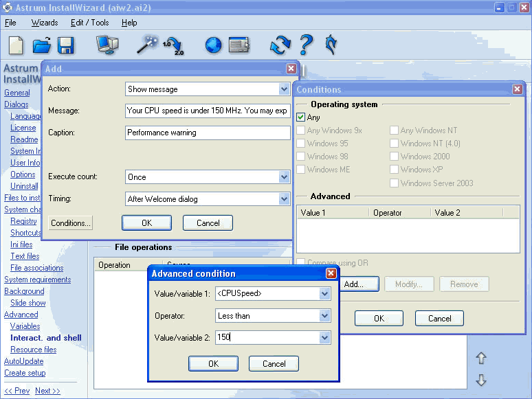
Task: Expand the Value/variable 2 dropdown
Action: tap(324, 338)
